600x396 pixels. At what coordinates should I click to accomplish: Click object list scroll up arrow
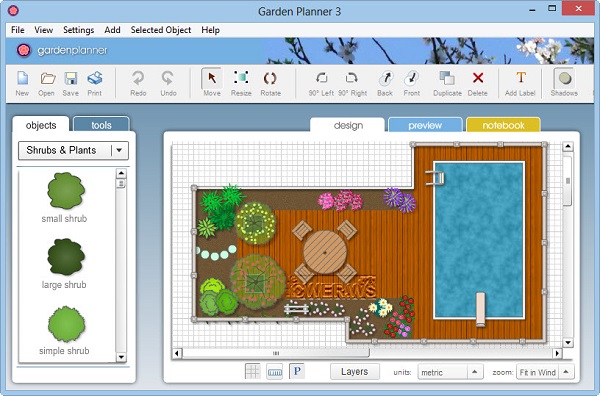click(x=121, y=173)
